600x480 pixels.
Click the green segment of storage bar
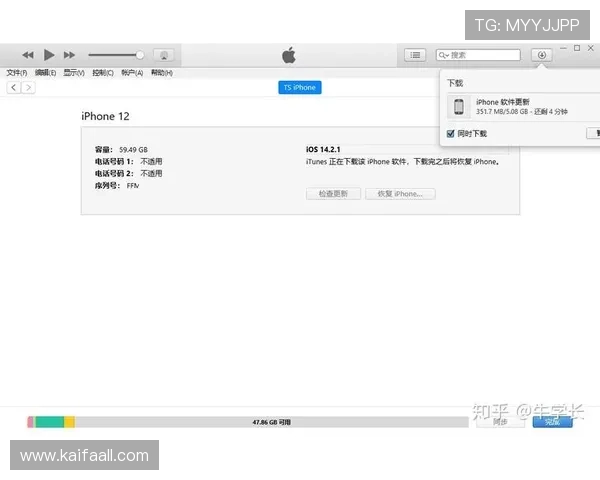point(49,422)
